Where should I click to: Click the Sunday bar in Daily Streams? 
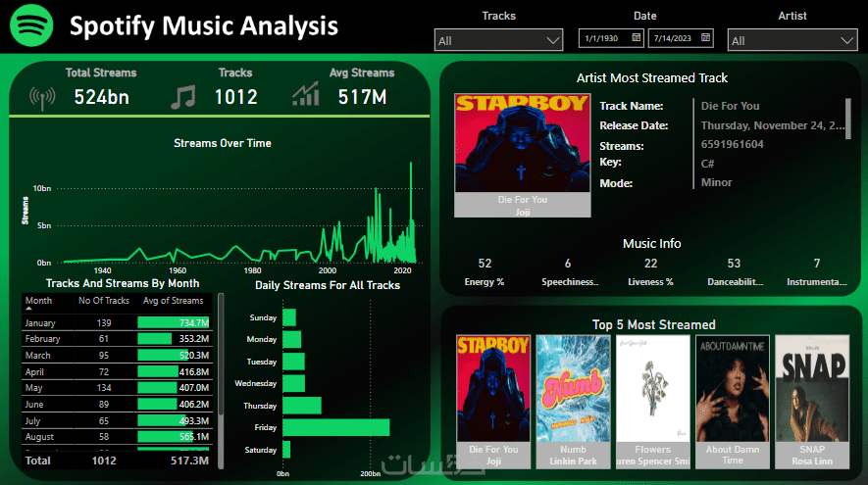click(x=289, y=317)
